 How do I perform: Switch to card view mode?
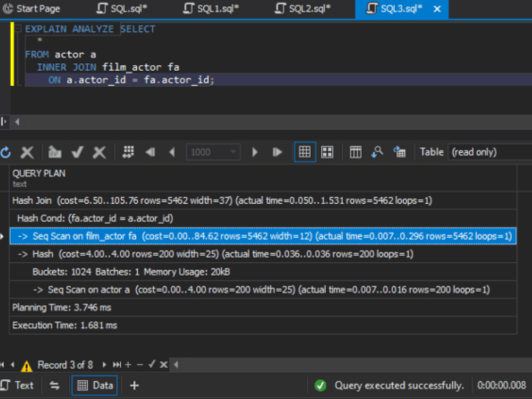pos(327,152)
